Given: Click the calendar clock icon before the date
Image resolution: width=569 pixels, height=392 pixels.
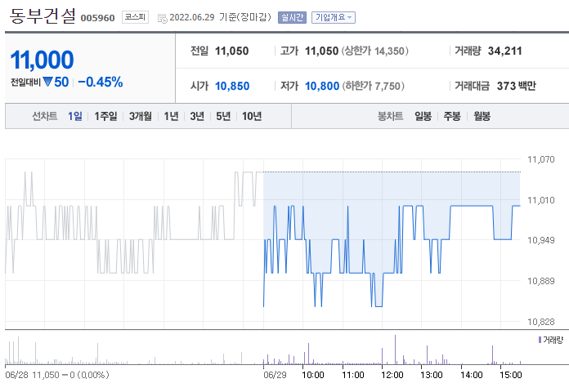Looking at the screenshot, I should 162,18.
